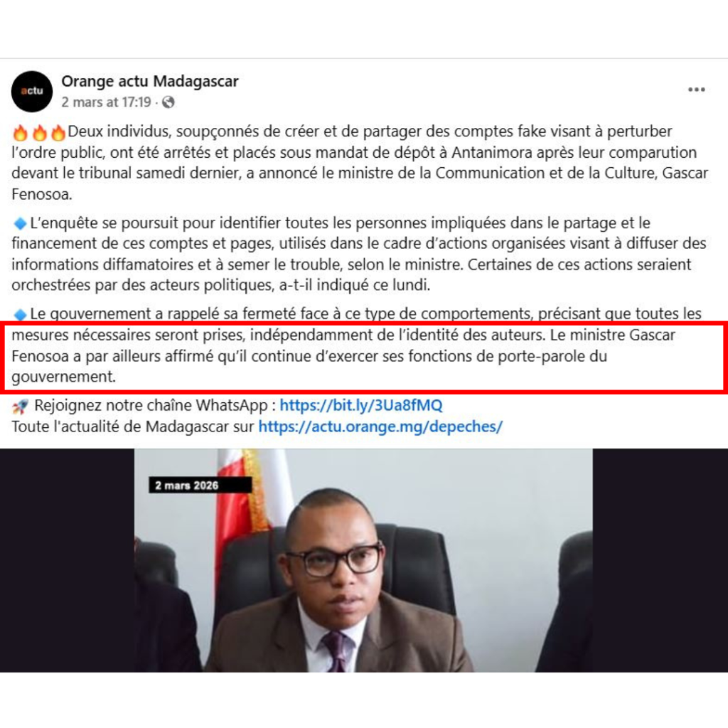The width and height of the screenshot is (728, 728).
Task: Open the post timestamp 2 mars at 17:19
Action: point(107,102)
